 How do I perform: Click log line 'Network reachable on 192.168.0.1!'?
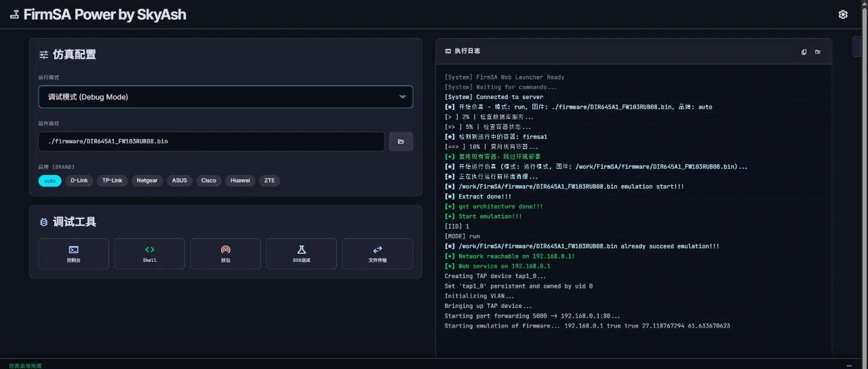coord(510,256)
